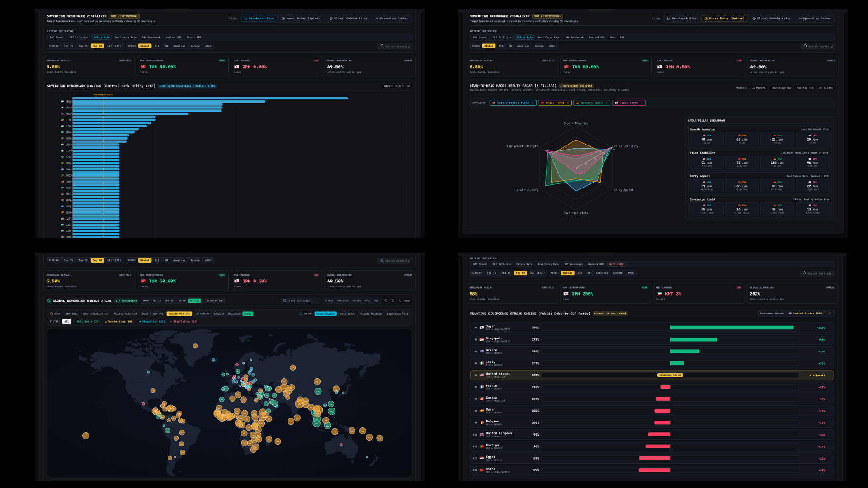Screen dimensions: 868x488
Task: Click the magnifier icon in Find sovereign box
Action: pos(285,300)
